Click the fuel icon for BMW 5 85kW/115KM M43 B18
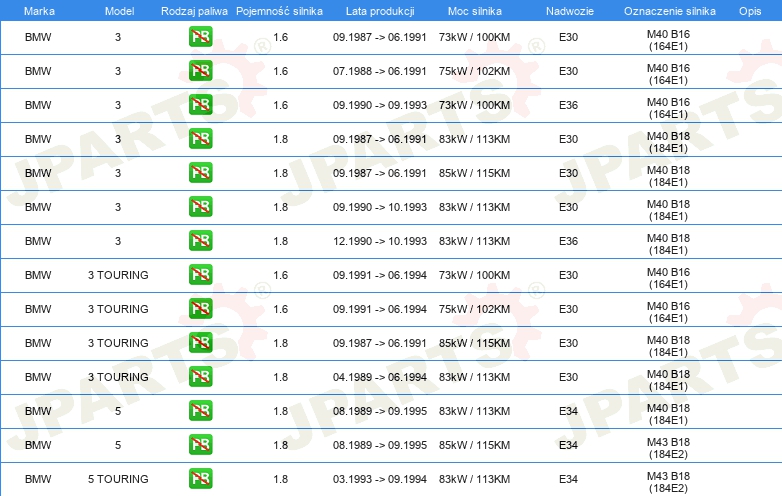 [x=200, y=445]
